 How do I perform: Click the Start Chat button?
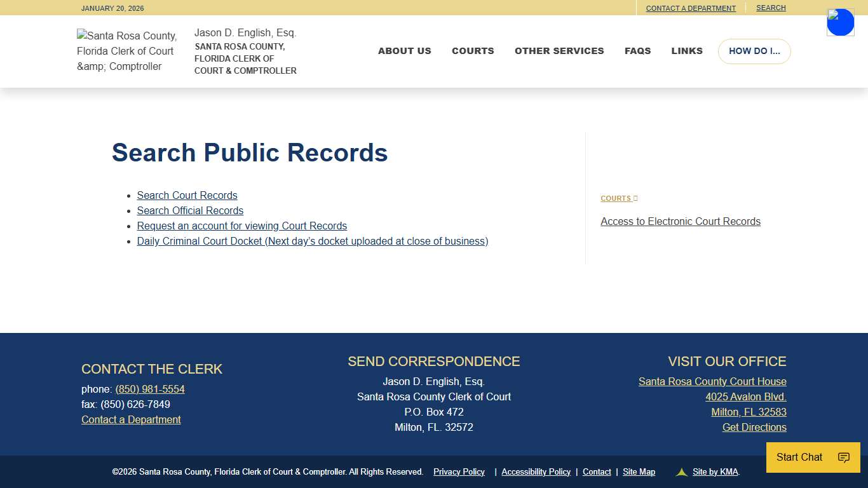click(x=799, y=457)
